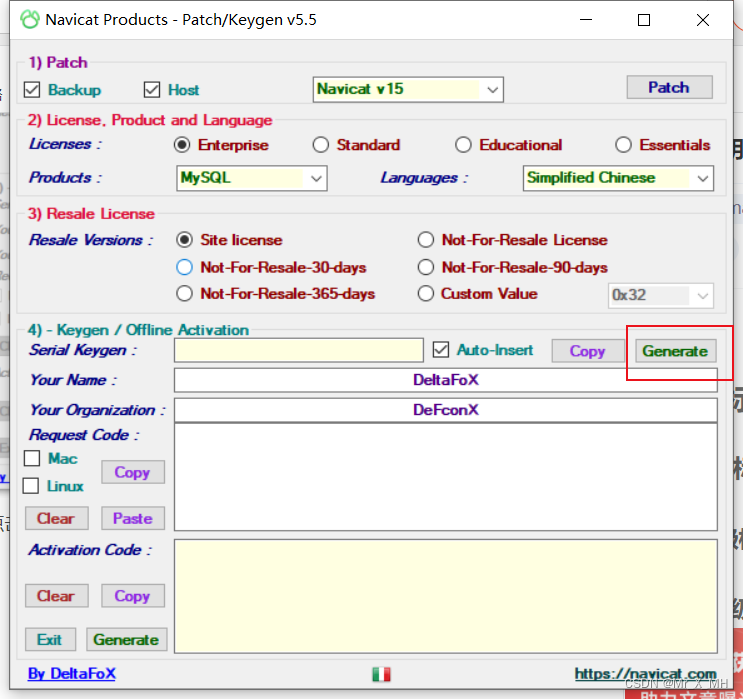Click the minimize window button
Viewport: 743px width, 699px height.
click(586, 20)
